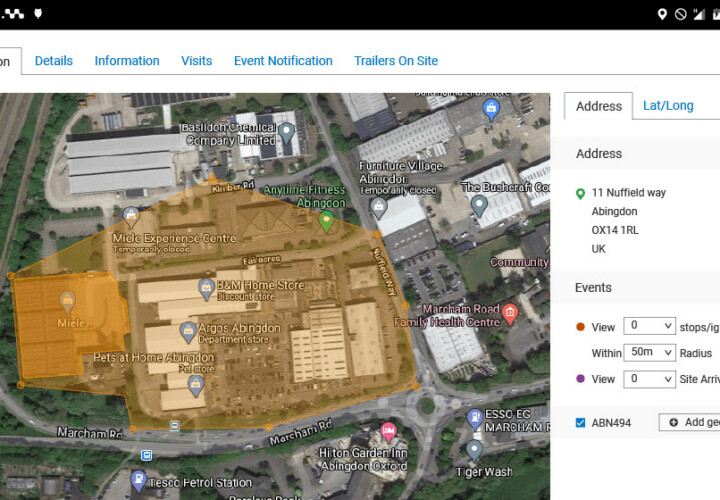Click geofence vertex handle near Kimber Rd

(212, 178)
